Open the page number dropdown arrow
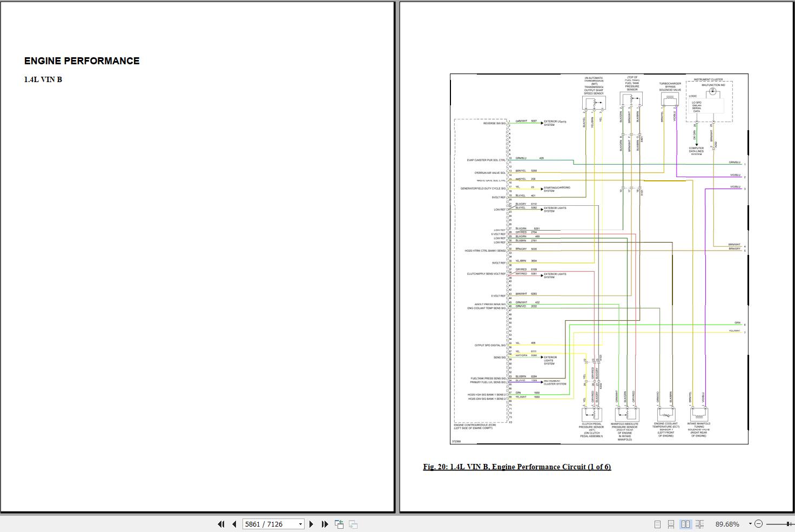795x532 pixels. (x=300, y=524)
